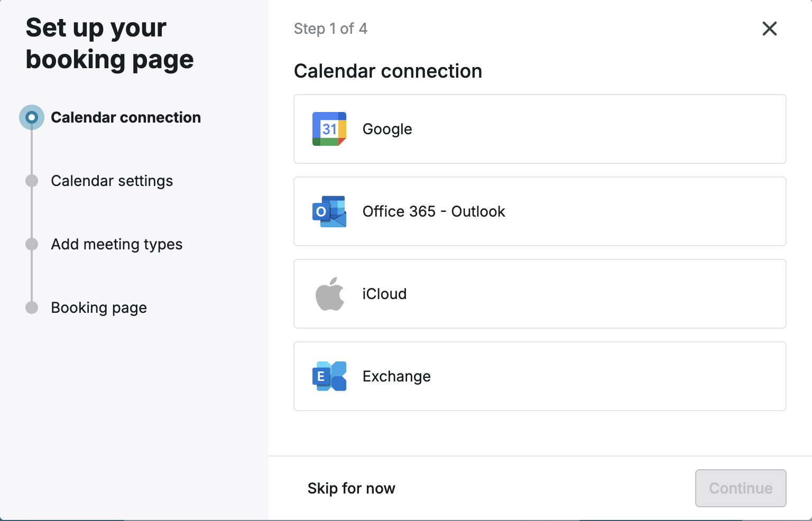
Task: Switch to the Booking page step
Action: coord(99,308)
